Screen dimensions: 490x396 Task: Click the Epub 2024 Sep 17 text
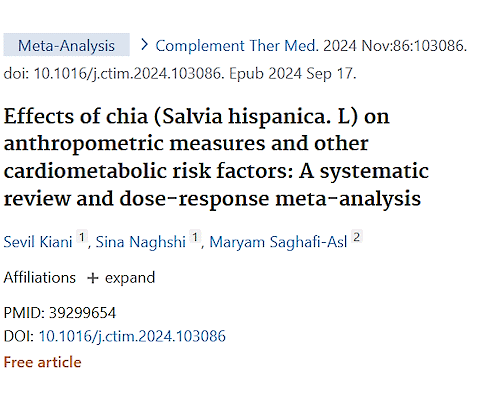pyautogui.click(x=293, y=73)
